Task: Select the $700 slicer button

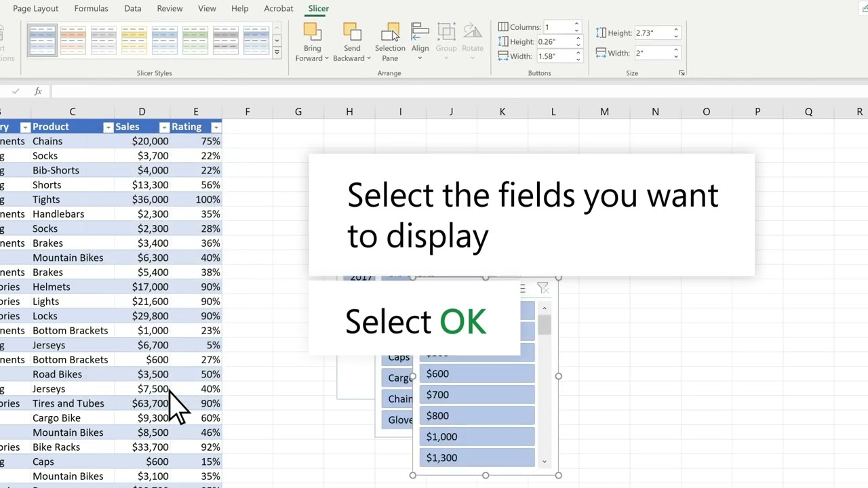Action: tap(477, 394)
